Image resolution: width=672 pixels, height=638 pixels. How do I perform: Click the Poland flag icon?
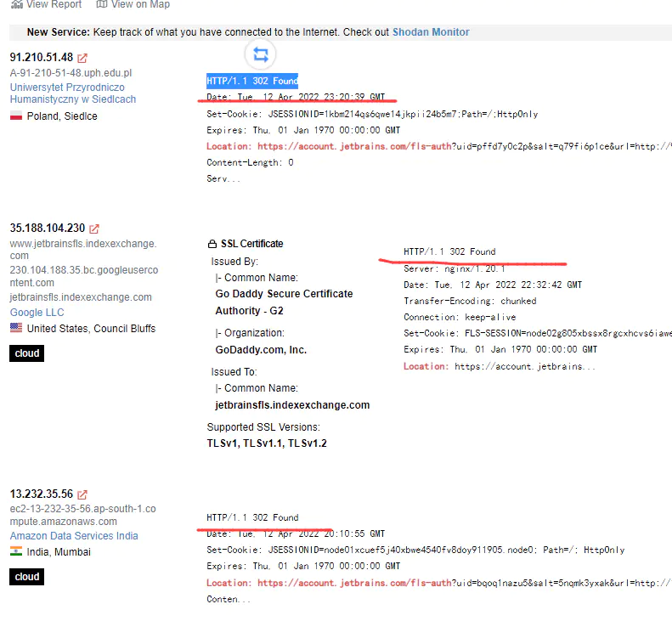click(x=16, y=116)
